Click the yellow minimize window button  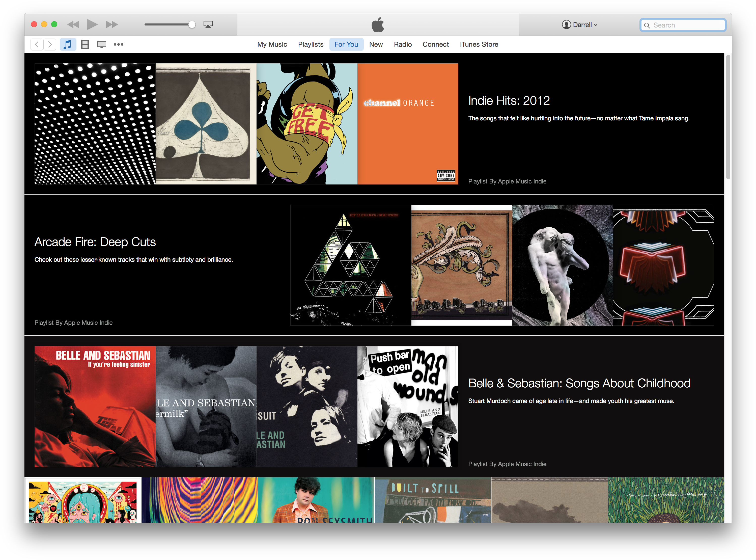tap(44, 24)
